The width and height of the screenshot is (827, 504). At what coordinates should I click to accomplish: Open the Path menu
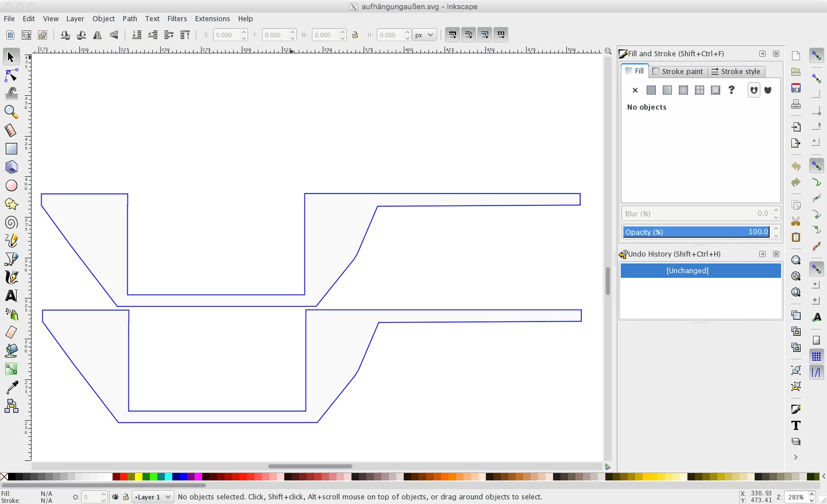[130, 19]
